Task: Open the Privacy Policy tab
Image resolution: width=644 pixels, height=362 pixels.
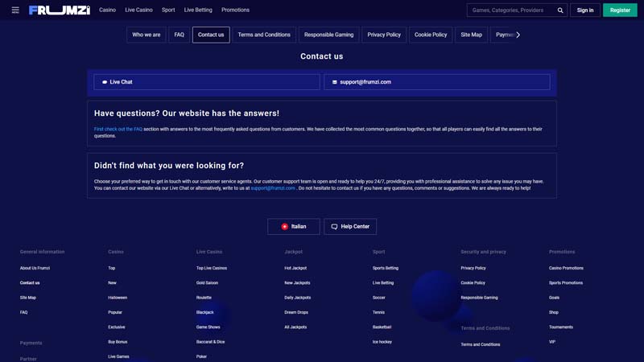Action: tap(384, 35)
